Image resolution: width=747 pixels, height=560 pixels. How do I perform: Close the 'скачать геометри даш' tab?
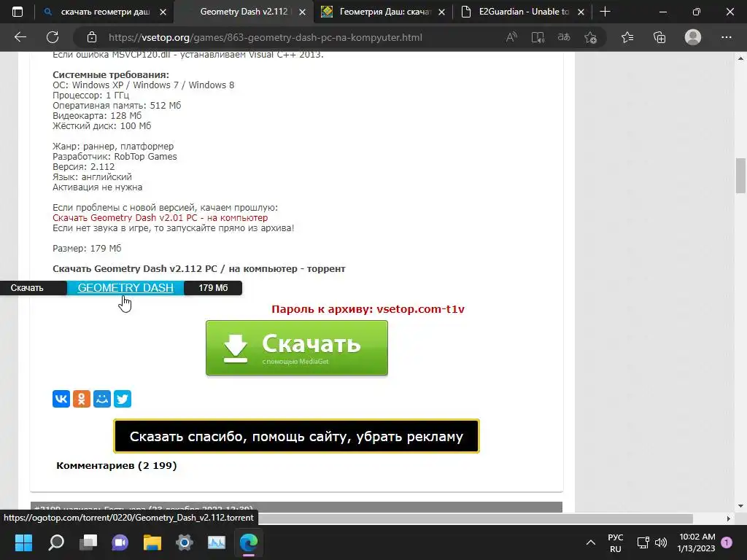click(x=163, y=12)
